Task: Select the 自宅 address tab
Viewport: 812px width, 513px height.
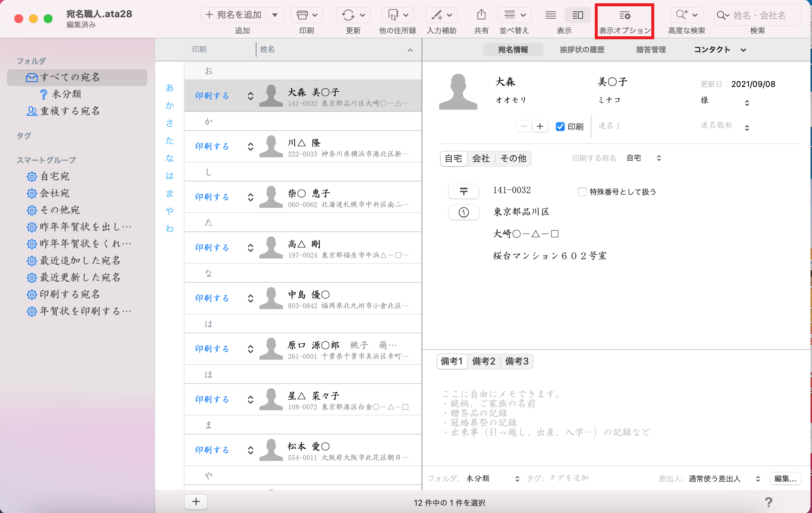Action: point(454,158)
